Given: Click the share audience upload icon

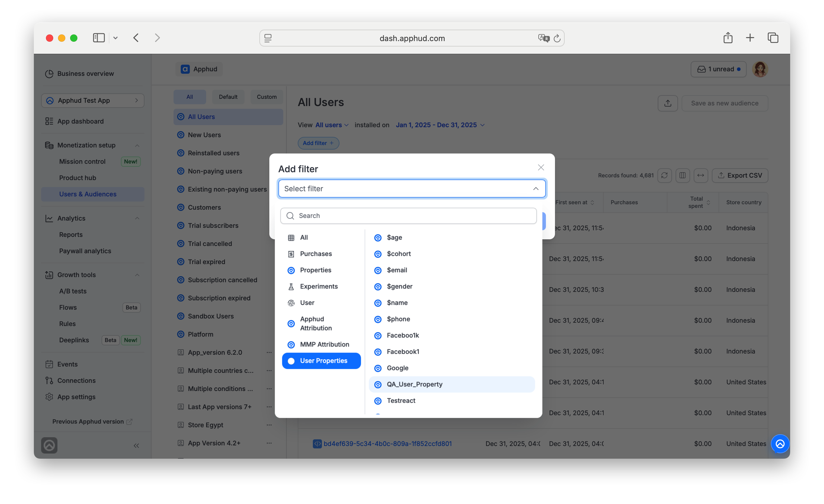Looking at the screenshot, I should pos(667,103).
